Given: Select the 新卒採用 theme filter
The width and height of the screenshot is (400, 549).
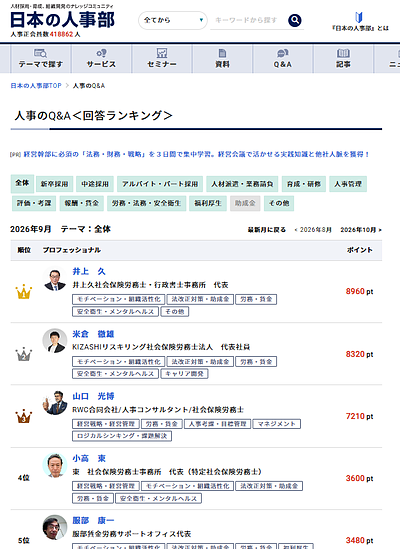Looking at the screenshot, I should click(54, 184).
